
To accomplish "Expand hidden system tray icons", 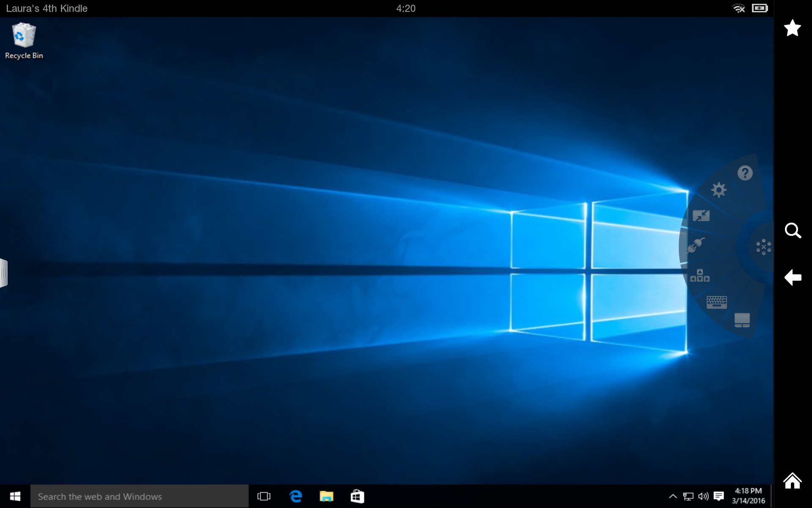I will pos(672,496).
